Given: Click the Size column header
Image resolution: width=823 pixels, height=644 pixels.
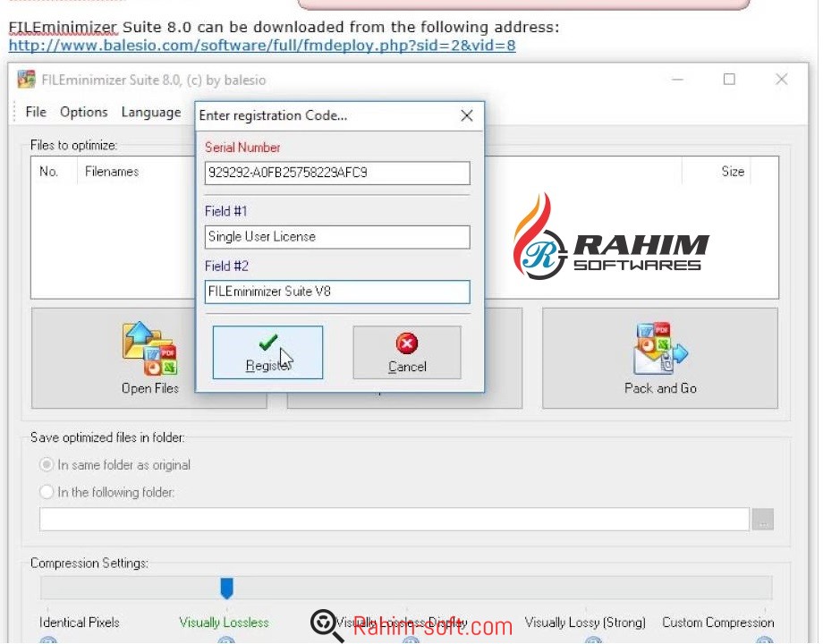Looking at the screenshot, I should tap(733, 172).
